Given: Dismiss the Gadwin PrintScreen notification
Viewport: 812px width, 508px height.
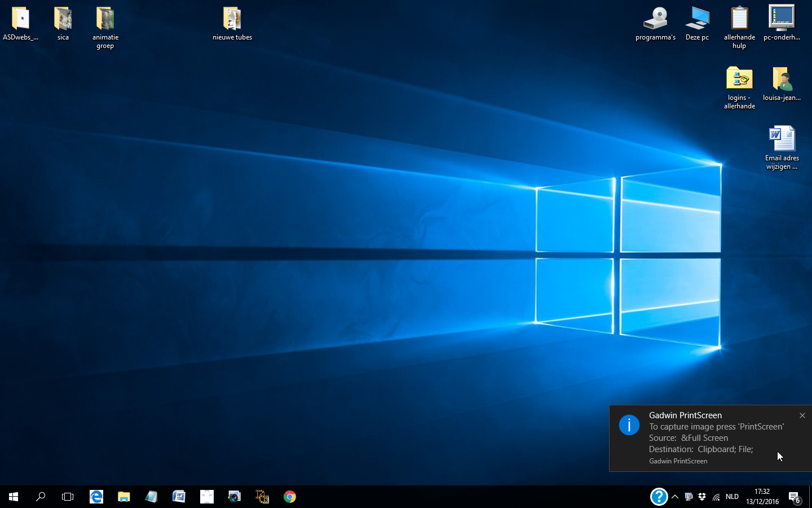Looking at the screenshot, I should (x=802, y=415).
